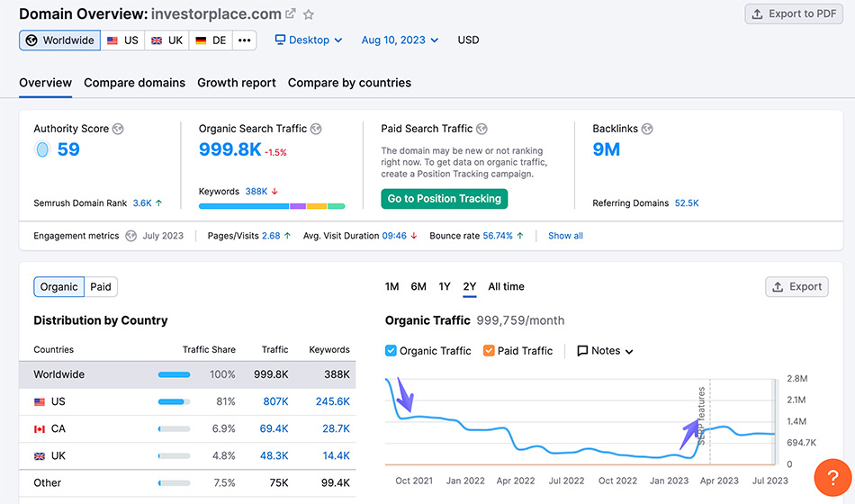Open CA traffic 69.4K link
Image resolution: width=855 pixels, height=504 pixels.
[x=274, y=428]
